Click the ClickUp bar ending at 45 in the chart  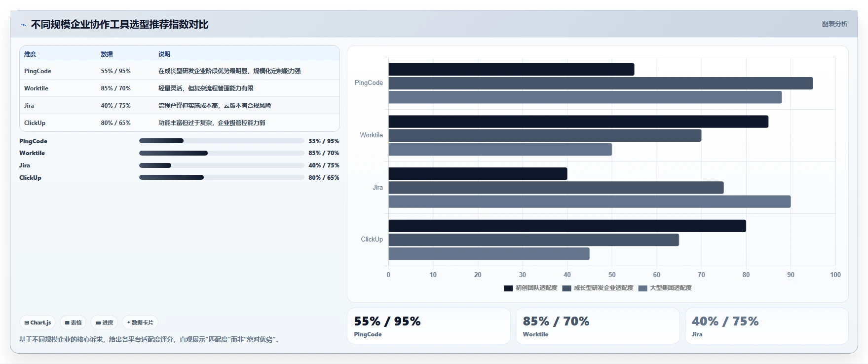pyautogui.click(x=489, y=254)
